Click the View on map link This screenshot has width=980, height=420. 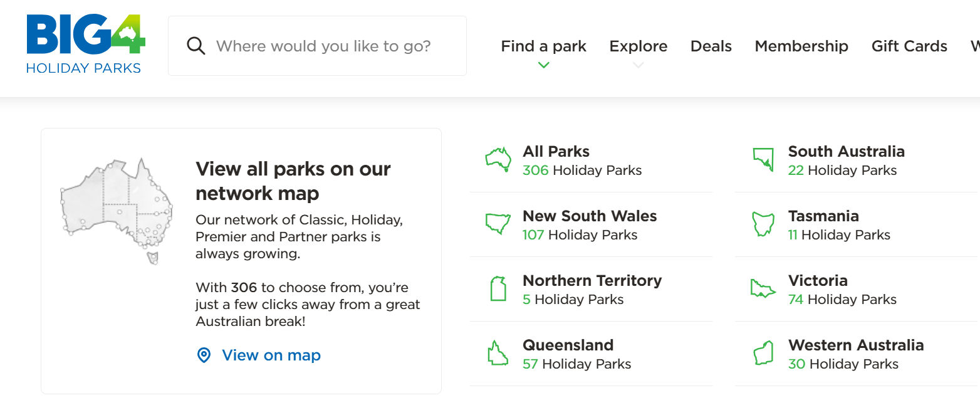(x=271, y=355)
